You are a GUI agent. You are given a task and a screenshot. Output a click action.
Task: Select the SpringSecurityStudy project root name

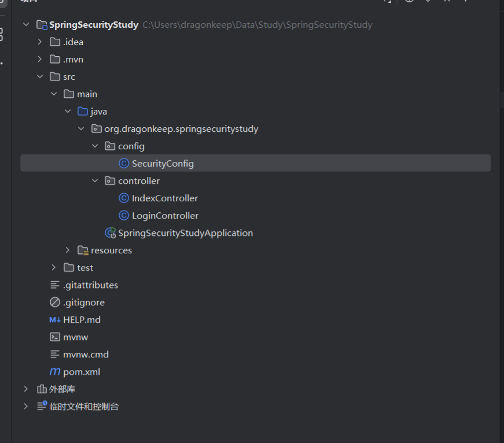[x=94, y=25]
